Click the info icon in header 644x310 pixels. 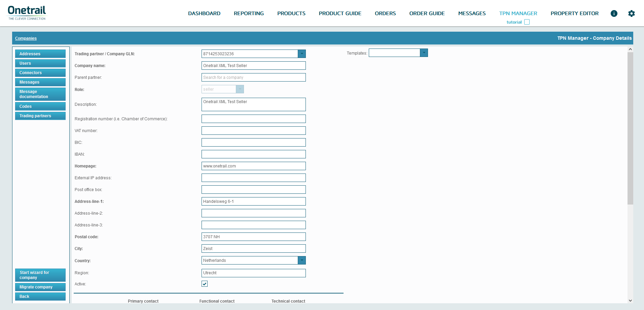coord(614,13)
